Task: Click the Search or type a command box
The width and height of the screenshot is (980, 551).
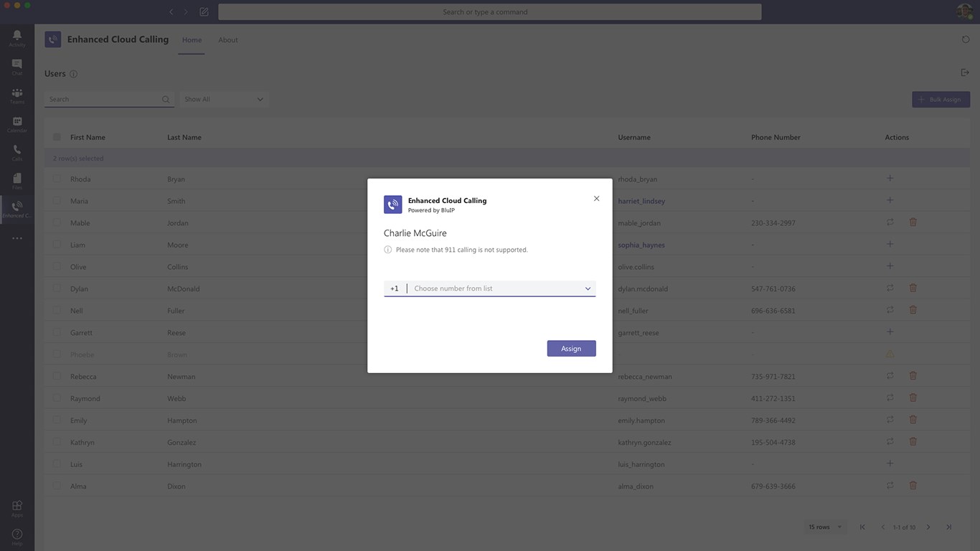Action: click(489, 11)
